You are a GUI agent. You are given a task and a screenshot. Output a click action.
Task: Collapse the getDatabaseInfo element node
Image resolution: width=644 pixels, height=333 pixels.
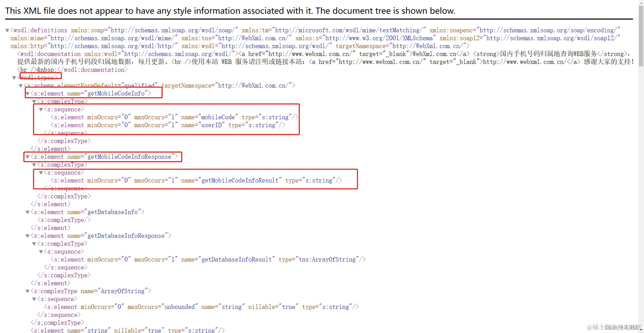[x=28, y=212]
